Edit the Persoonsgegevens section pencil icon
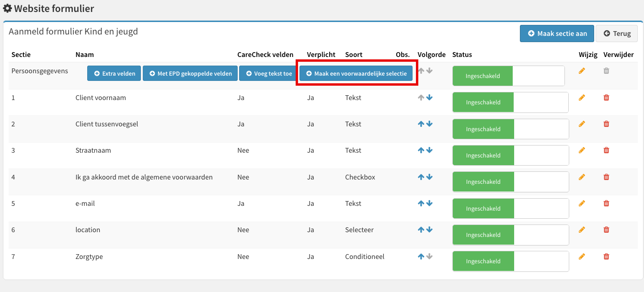The image size is (644, 292). [x=582, y=71]
